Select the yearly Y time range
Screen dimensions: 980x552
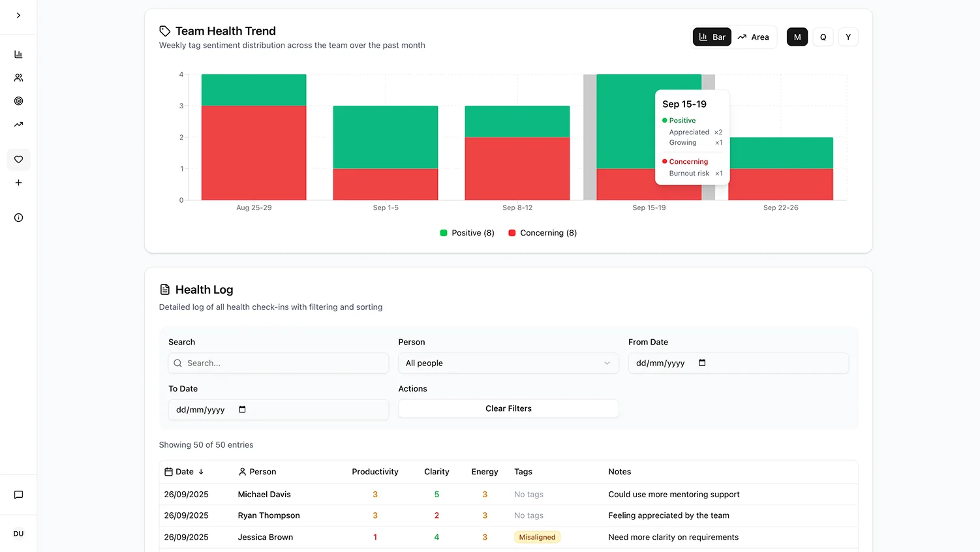[848, 37]
